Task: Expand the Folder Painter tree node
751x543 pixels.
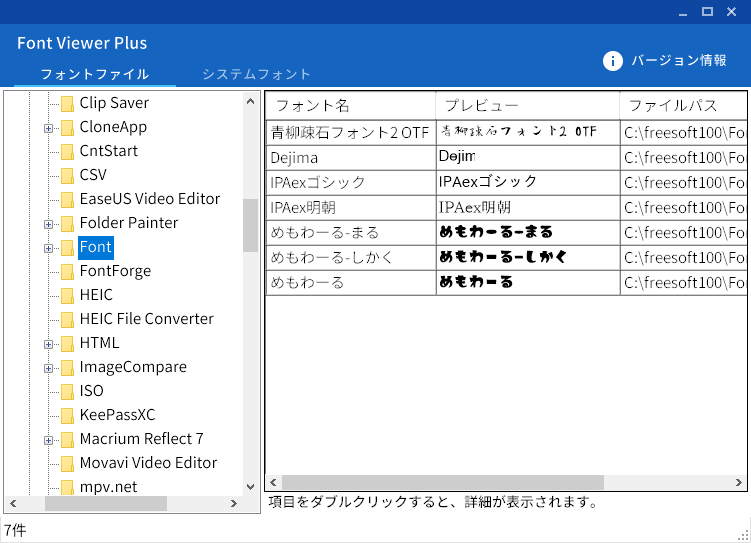Action: (48, 224)
